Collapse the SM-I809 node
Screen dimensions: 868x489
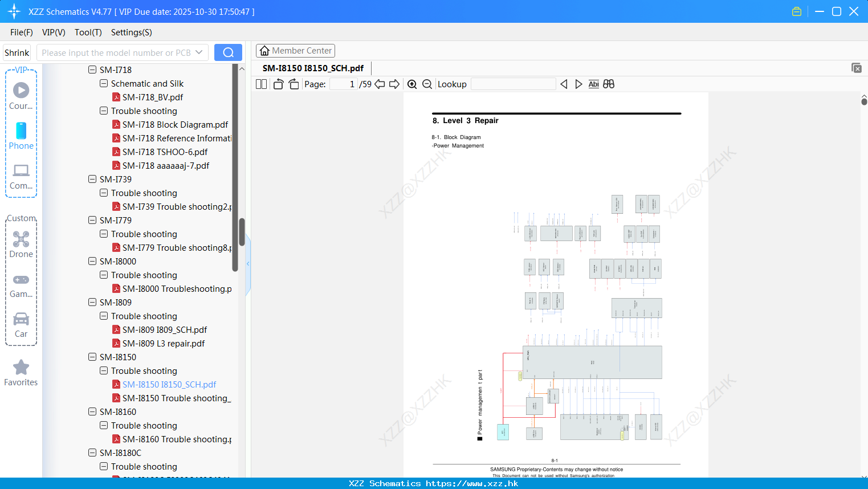(92, 302)
